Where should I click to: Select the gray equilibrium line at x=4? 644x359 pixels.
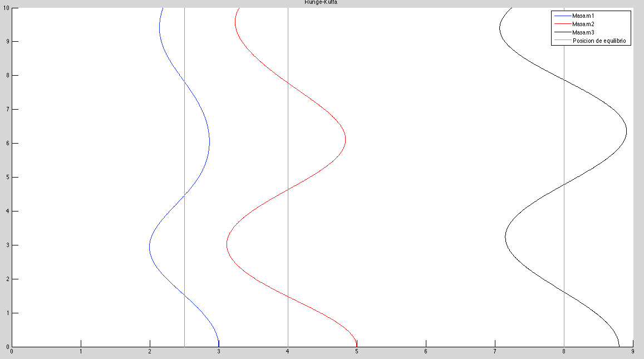tap(288, 167)
